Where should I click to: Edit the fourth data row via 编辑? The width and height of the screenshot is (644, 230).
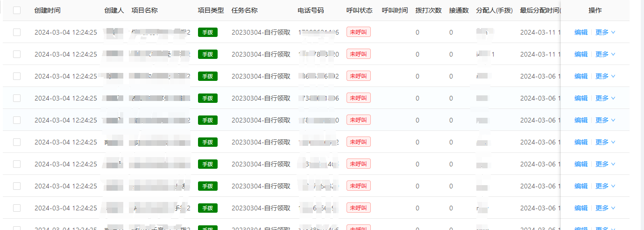click(581, 98)
